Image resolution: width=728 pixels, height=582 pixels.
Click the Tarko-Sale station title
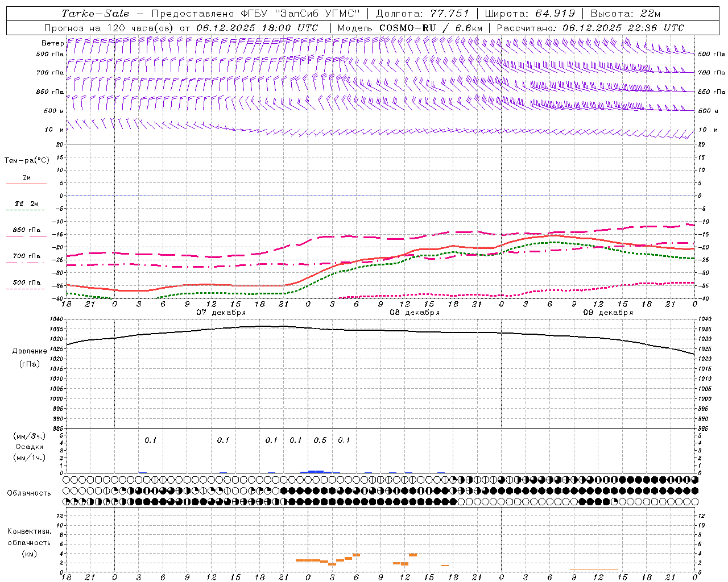tap(95, 14)
